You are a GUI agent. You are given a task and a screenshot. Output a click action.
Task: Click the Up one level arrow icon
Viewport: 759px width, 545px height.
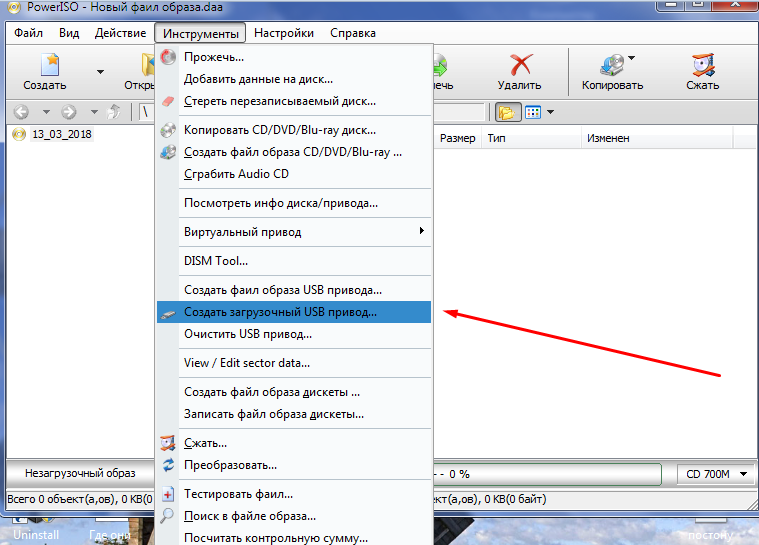pyautogui.click(x=113, y=112)
